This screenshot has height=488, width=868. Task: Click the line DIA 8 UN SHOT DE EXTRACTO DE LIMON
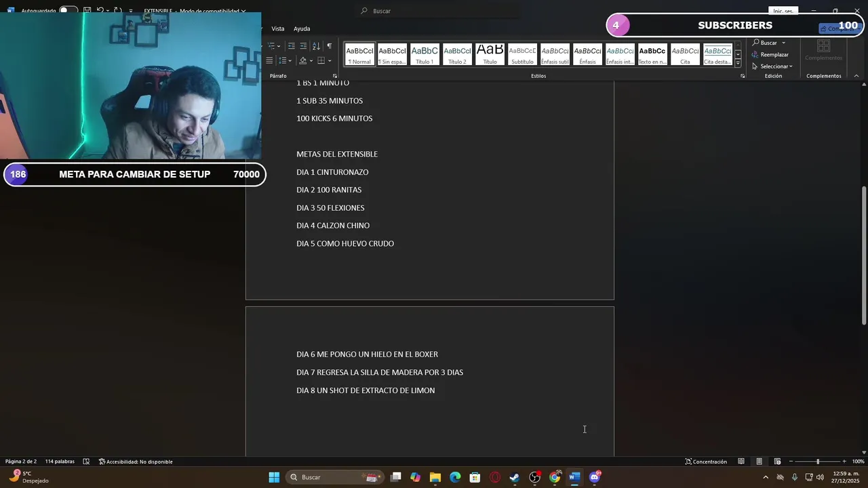[366, 390]
